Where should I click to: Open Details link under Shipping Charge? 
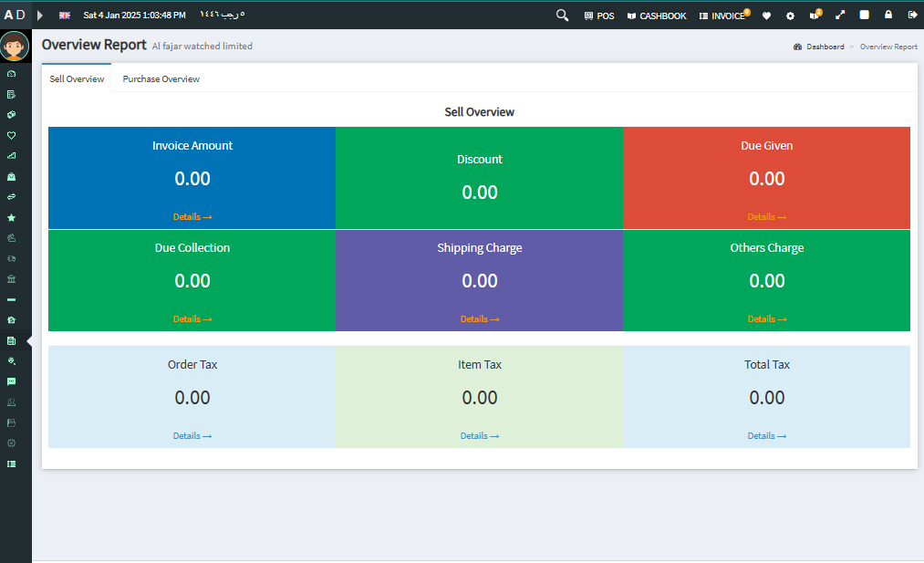[x=480, y=319]
